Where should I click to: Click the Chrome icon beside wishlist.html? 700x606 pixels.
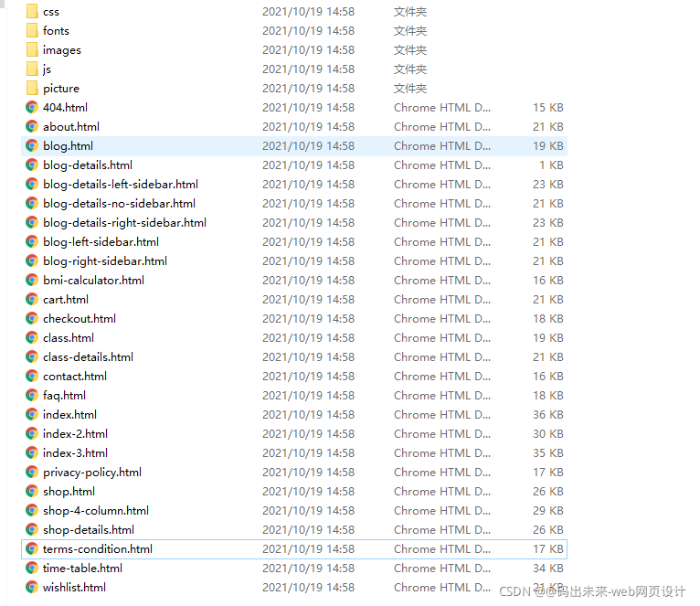[32, 587]
